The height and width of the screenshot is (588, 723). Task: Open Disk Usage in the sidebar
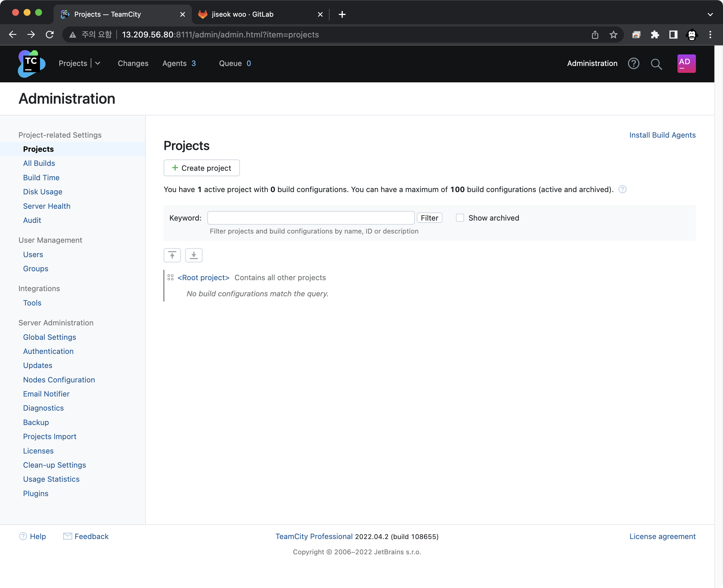coord(43,192)
